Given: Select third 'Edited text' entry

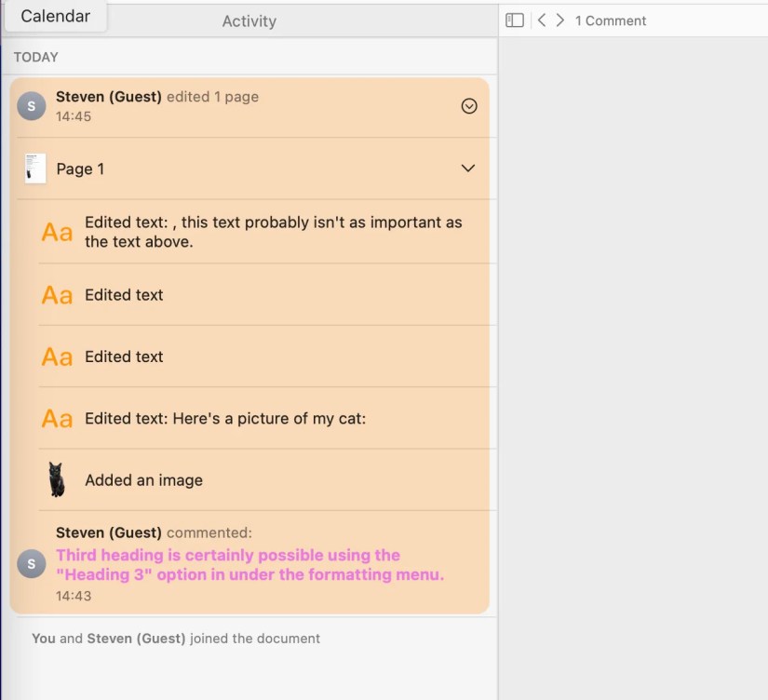Looking at the screenshot, I should click(x=124, y=357).
